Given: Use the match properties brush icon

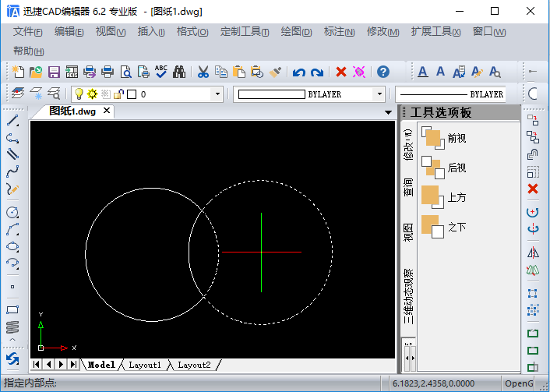Looking at the screenshot, I should click(275, 72).
